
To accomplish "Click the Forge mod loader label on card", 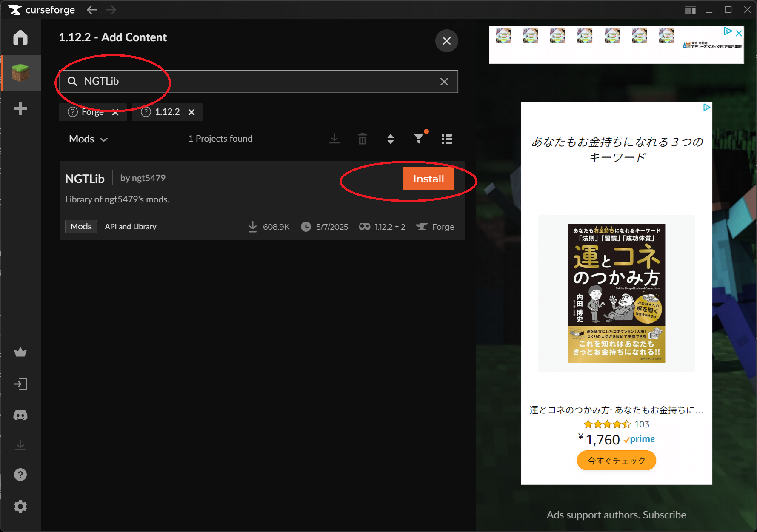I will 443,227.
